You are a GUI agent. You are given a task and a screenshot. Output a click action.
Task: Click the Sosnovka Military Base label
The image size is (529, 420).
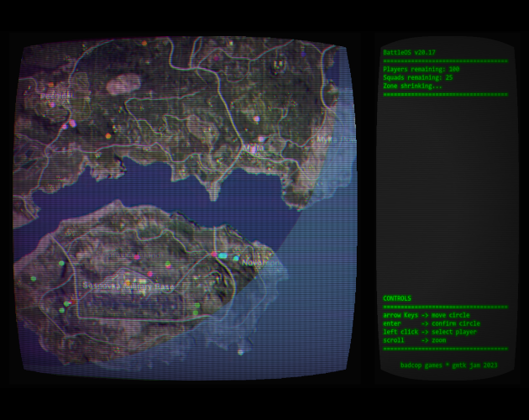click(x=128, y=286)
